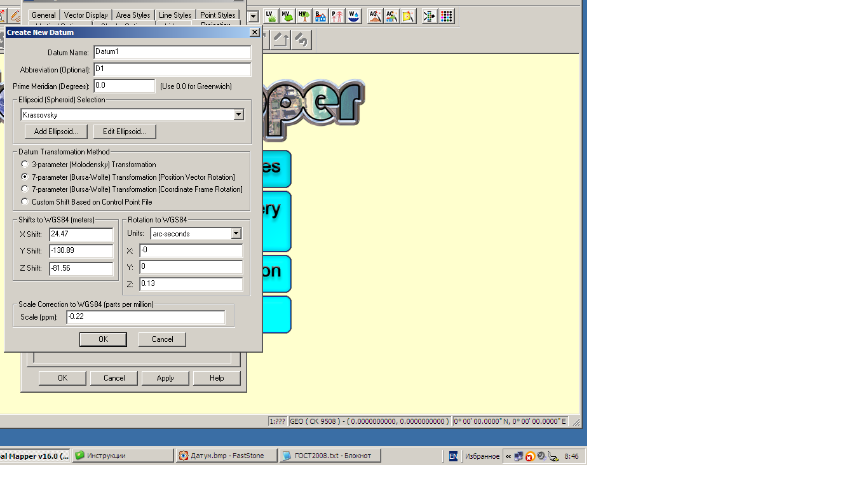
Task: Click the W water classification icon
Action: point(354,16)
